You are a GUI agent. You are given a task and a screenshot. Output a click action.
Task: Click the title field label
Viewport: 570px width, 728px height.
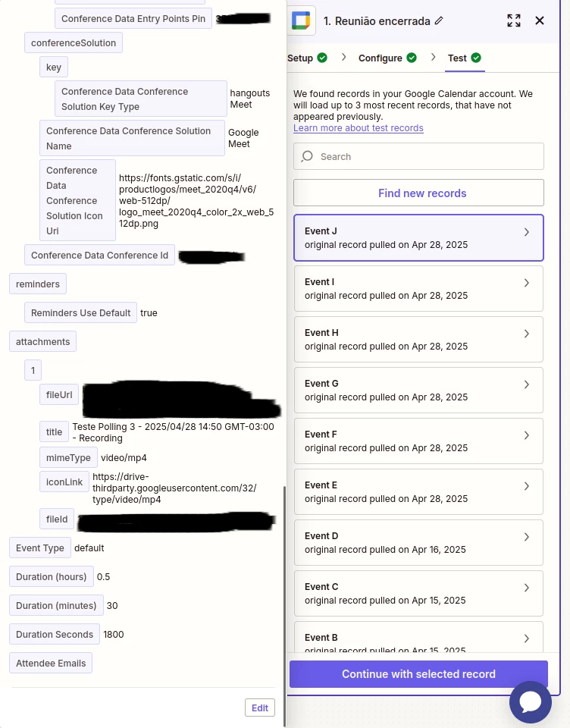pyautogui.click(x=54, y=431)
